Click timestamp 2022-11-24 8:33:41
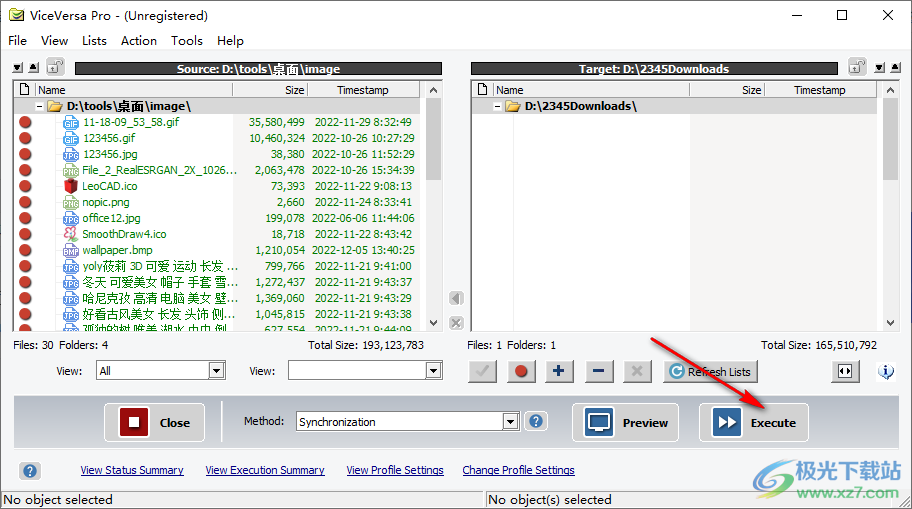 point(364,202)
